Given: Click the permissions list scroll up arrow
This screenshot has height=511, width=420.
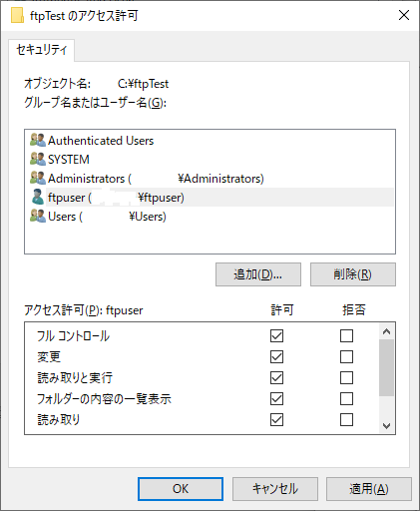Looking at the screenshot, I should point(386,331).
